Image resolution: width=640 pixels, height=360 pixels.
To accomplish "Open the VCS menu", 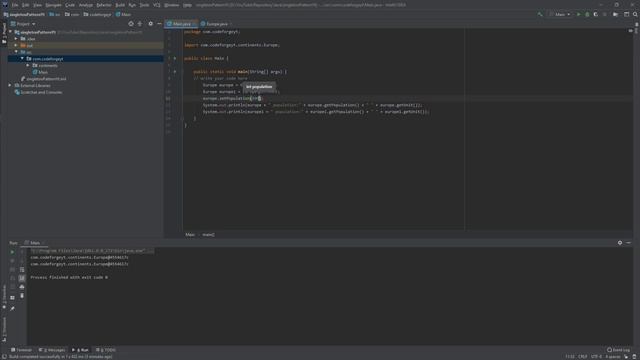I will (157, 5).
